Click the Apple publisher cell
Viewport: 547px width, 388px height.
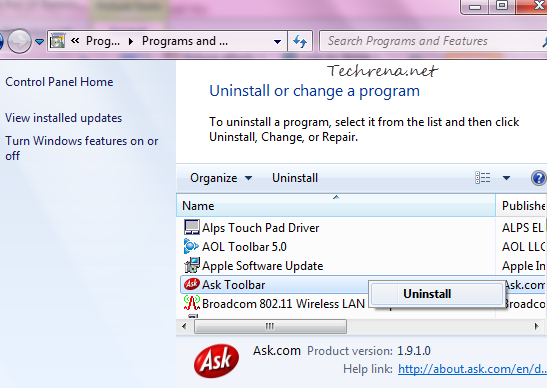[x=523, y=266]
